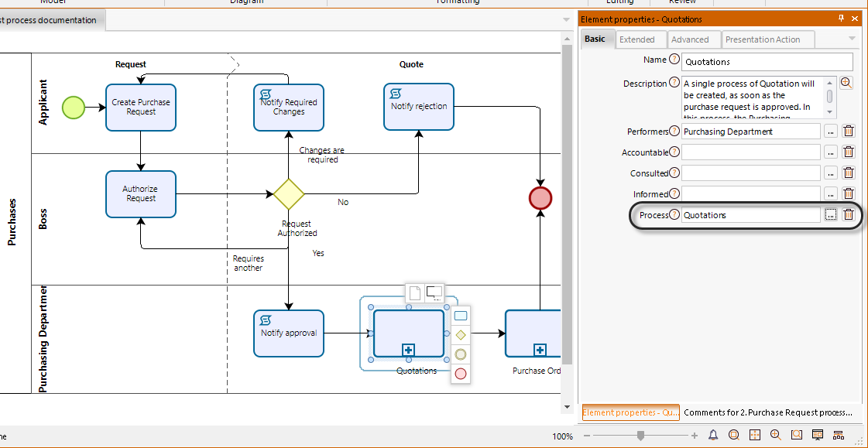
Task: Open the notifications bell in status bar
Action: pos(713,435)
